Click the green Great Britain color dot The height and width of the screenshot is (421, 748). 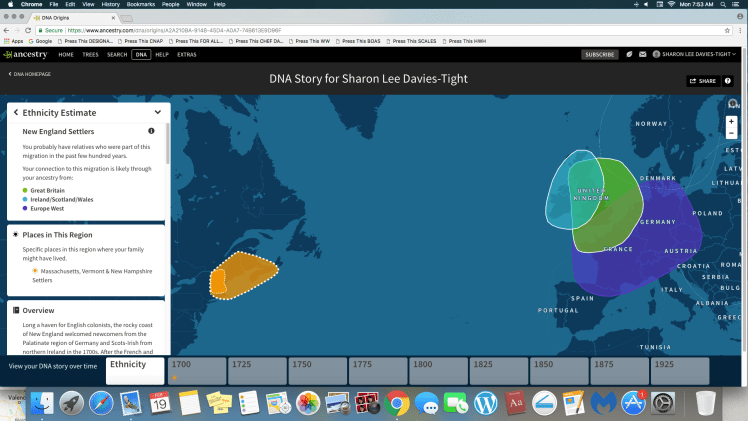[25, 189]
